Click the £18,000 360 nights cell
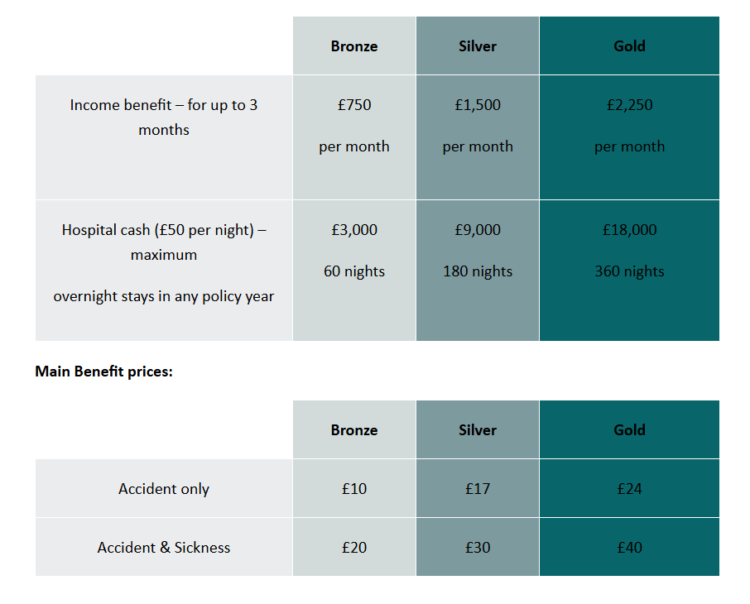750x604 pixels. [629, 250]
